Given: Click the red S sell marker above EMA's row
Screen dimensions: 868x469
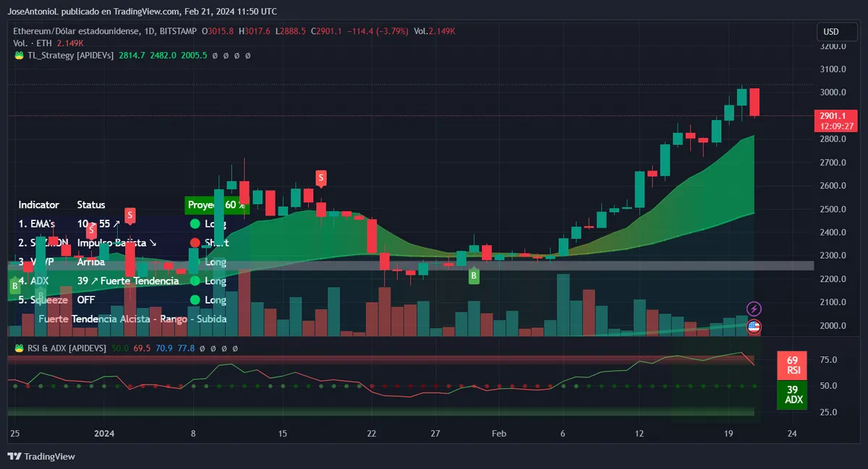Looking at the screenshot, I should coord(129,215).
